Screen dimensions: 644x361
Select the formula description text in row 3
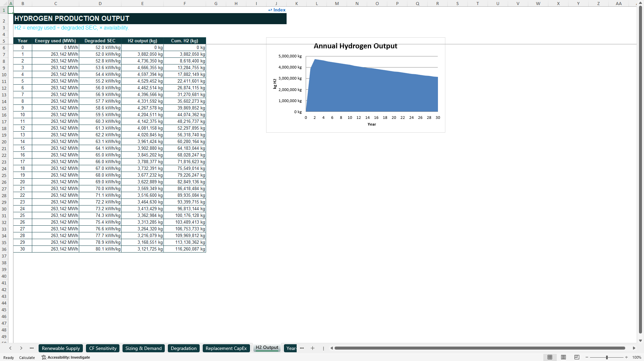[71, 28]
